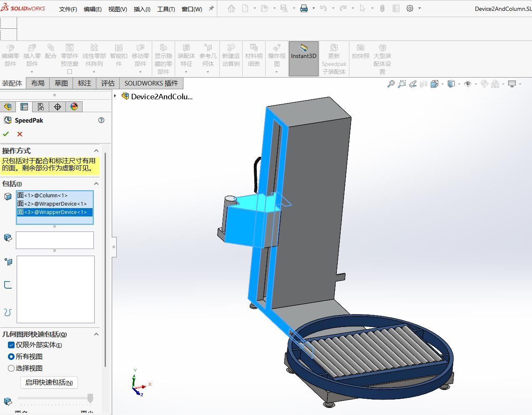532x415 pixels.
Task: Click Zoom to Area icon
Action: (402, 84)
